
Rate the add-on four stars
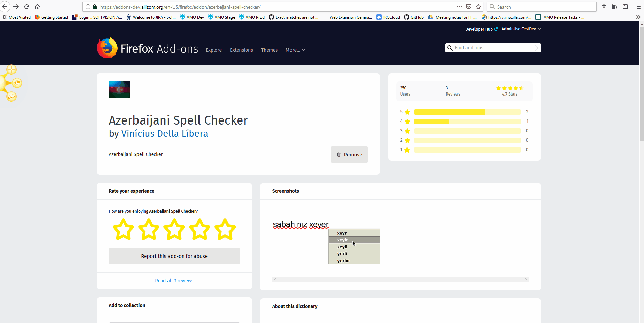point(200,230)
